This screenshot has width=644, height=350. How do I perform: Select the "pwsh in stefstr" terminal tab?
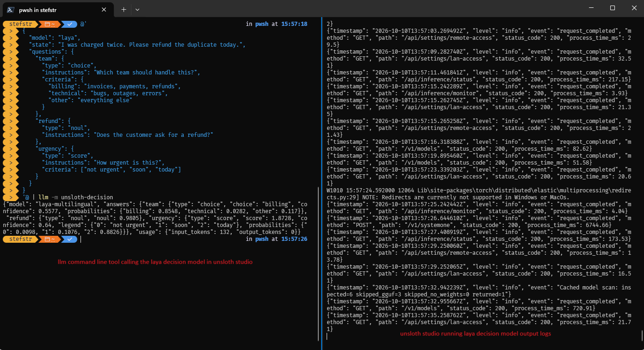coord(57,9)
